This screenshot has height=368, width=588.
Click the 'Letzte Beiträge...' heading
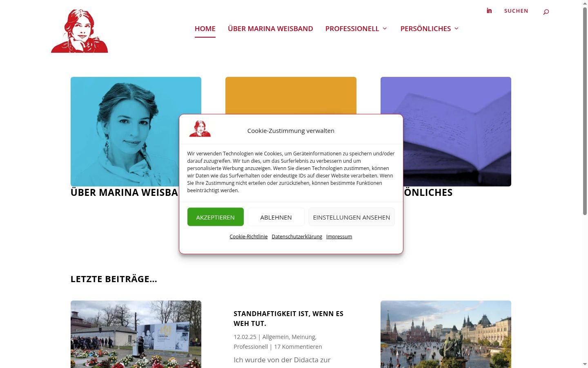[114, 279]
